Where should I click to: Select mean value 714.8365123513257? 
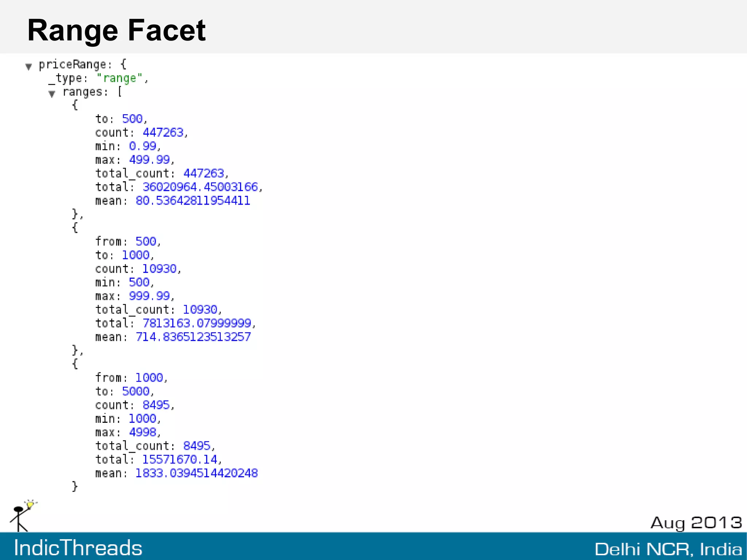tap(193, 336)
